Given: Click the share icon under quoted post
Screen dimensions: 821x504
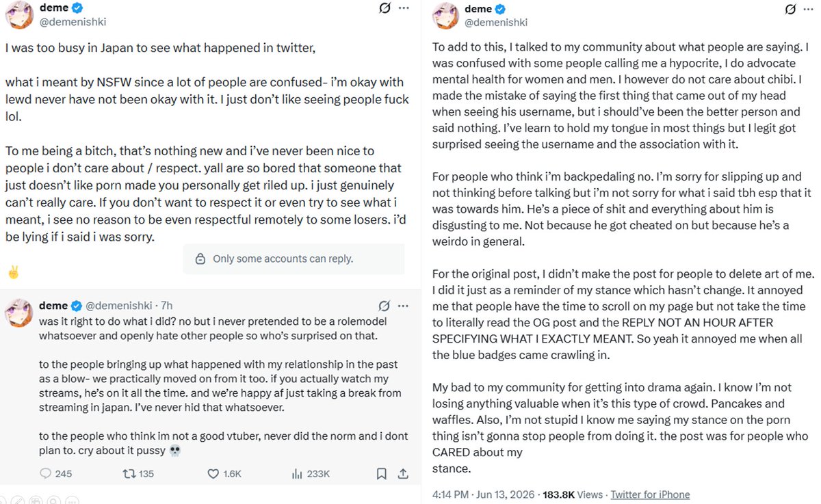Looking at the screenshot, I should point(403,473).
